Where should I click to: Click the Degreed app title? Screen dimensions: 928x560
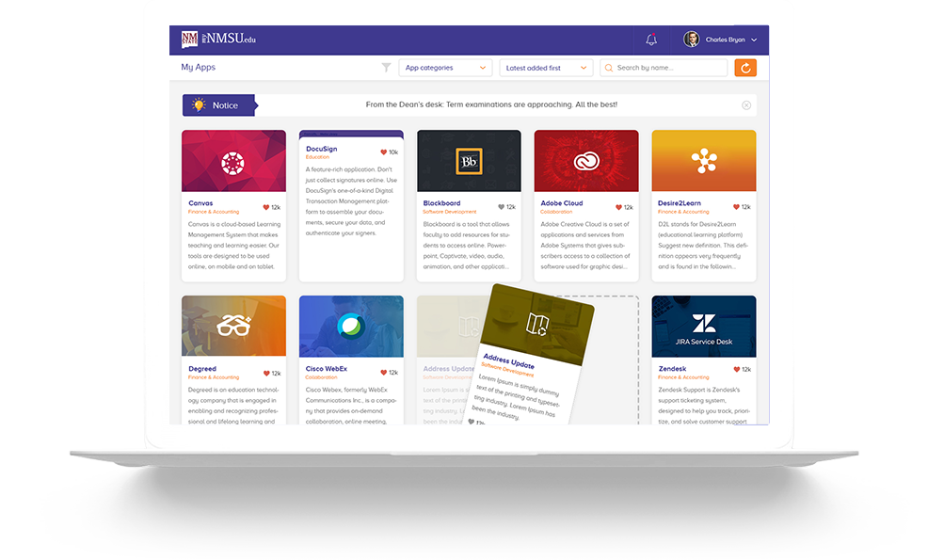coord(202,369)
